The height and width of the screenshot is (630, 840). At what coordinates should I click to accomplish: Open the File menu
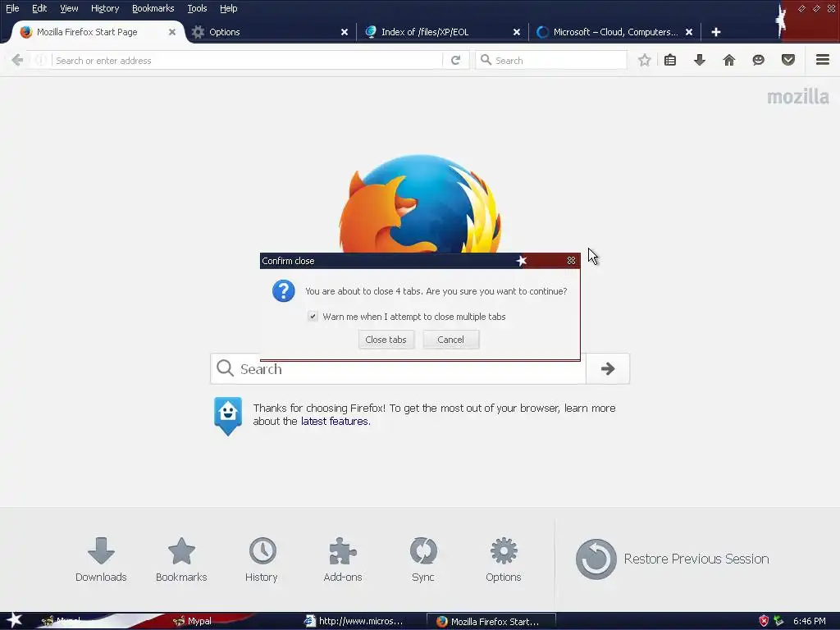[x=12, y=8]
